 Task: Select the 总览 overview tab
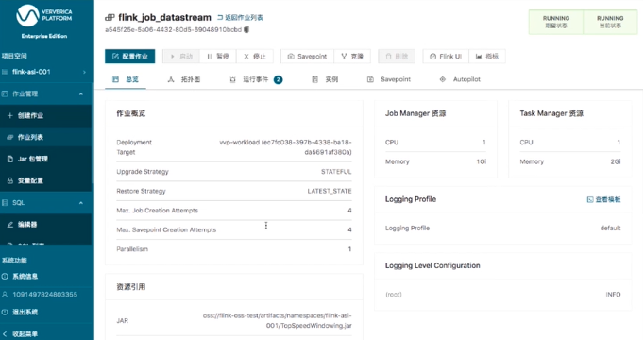pyautogui.click(x=126, y=79)
